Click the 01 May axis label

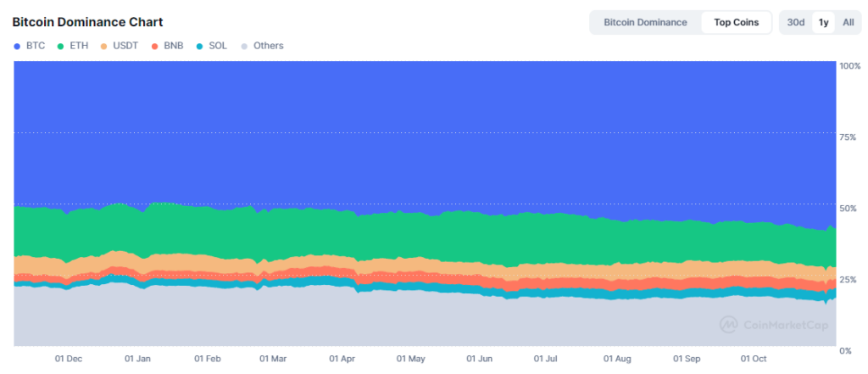[411, 359]
